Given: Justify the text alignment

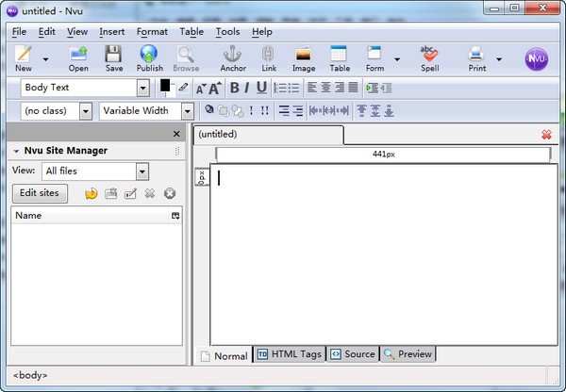Looking at the screenshot, I should [353, 88].
